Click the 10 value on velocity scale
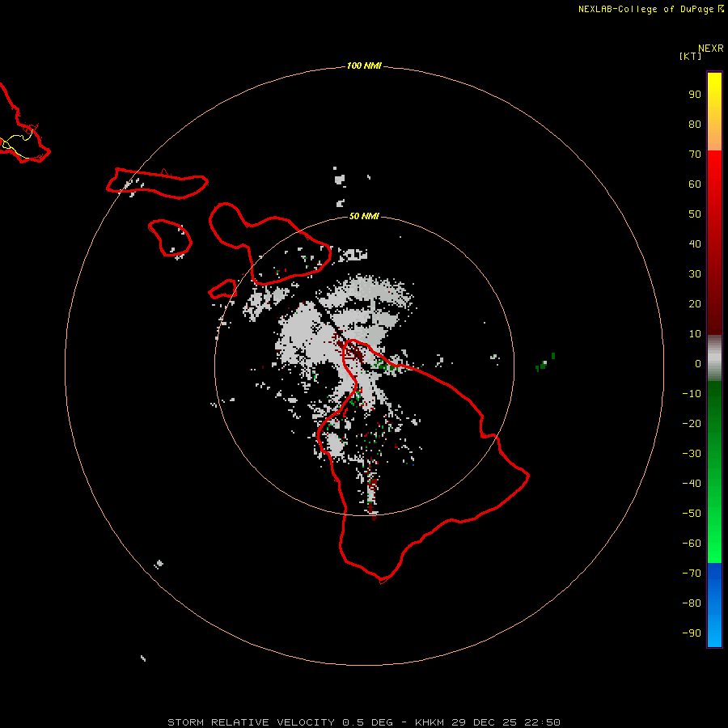 [695, 334]
